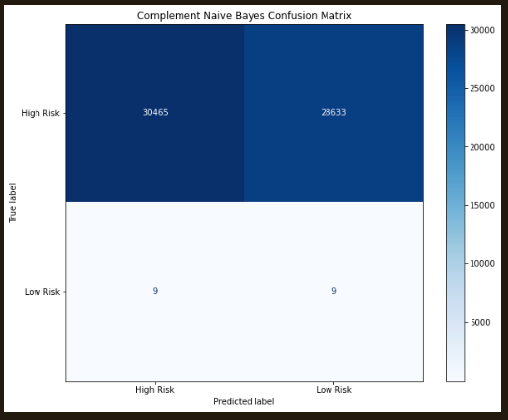
Task: Click the colorbar tick label 25000
Action: pyautogui.click(x=482, y=88)
